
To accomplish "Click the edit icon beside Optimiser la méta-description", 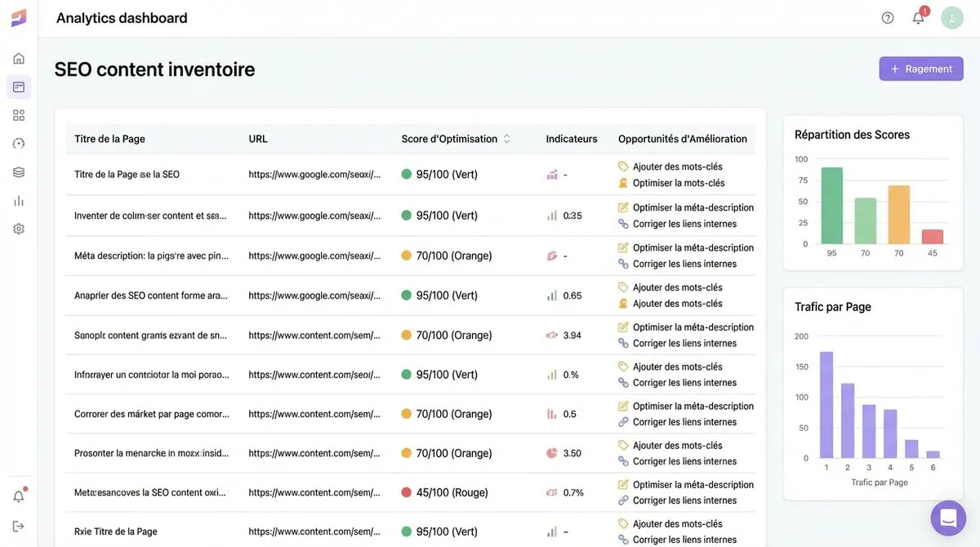I will tap(622, 207).
